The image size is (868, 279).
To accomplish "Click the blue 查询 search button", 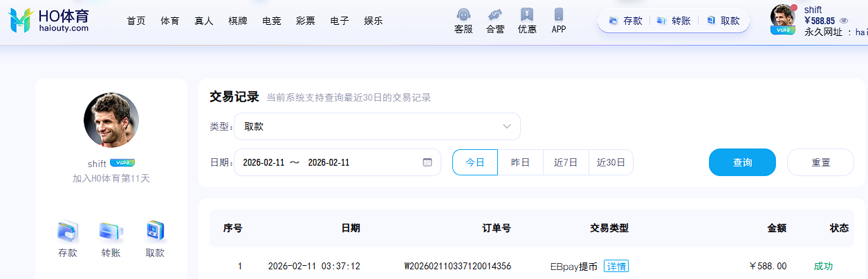I will click(742, 162).
